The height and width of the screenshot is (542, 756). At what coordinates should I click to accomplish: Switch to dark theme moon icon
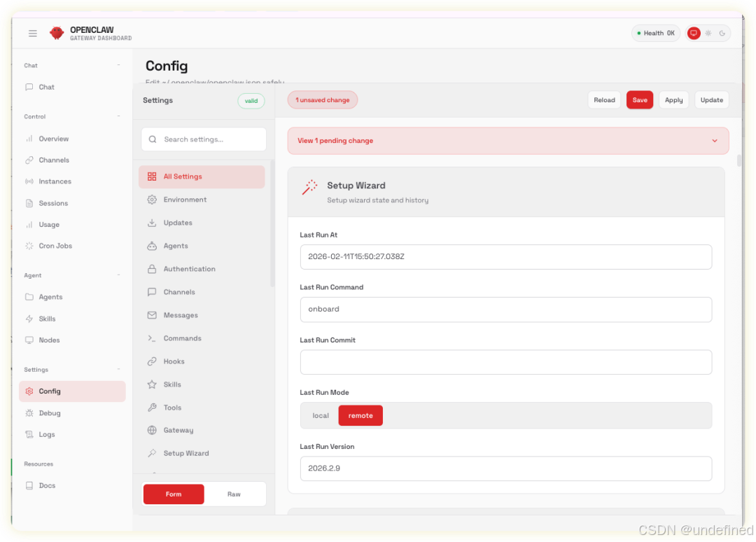[x=722, y=34]
